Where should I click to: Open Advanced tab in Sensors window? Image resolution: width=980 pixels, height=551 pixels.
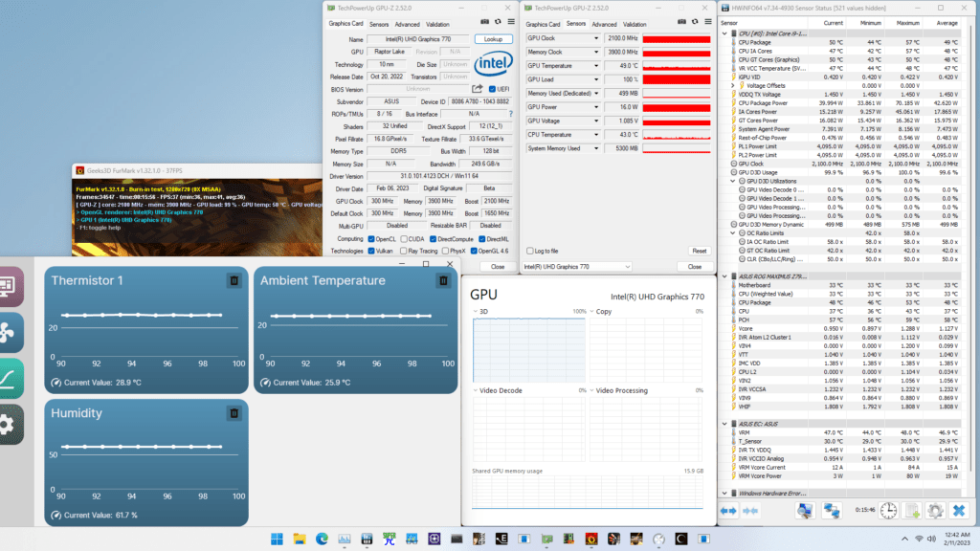point(604,24)
